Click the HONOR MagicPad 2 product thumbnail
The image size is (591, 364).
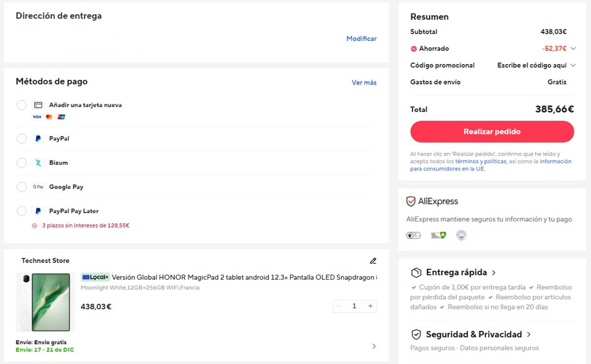pyautogui.click(x=45, y=302)
